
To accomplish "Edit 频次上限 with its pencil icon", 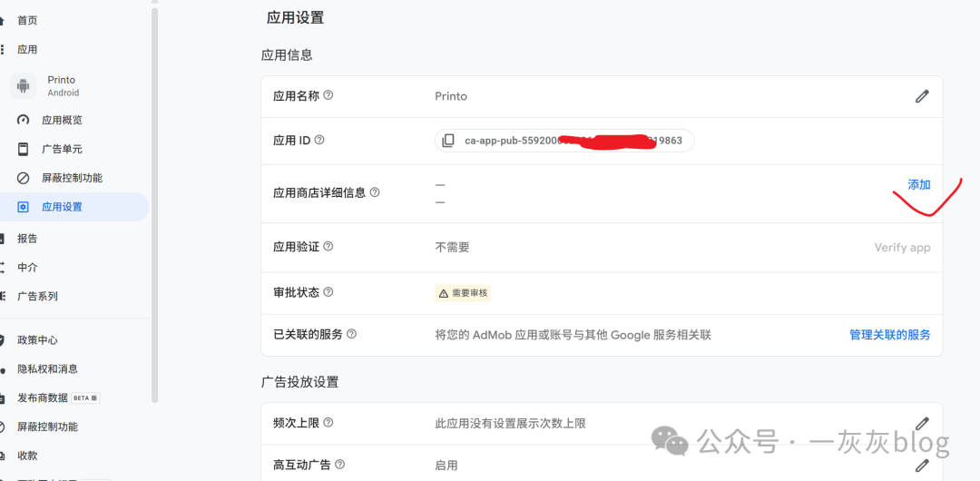I will (x=922, y=423).
